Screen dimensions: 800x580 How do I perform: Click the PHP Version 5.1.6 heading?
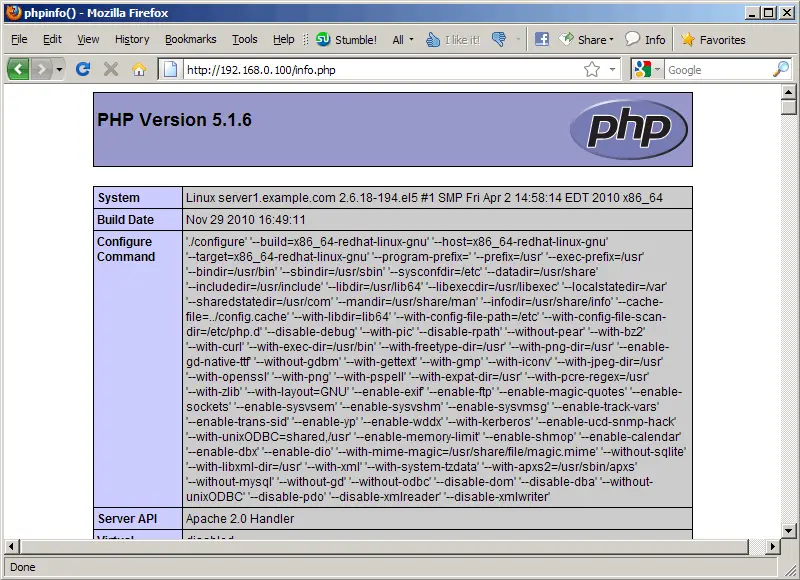(x=174, y=120)
